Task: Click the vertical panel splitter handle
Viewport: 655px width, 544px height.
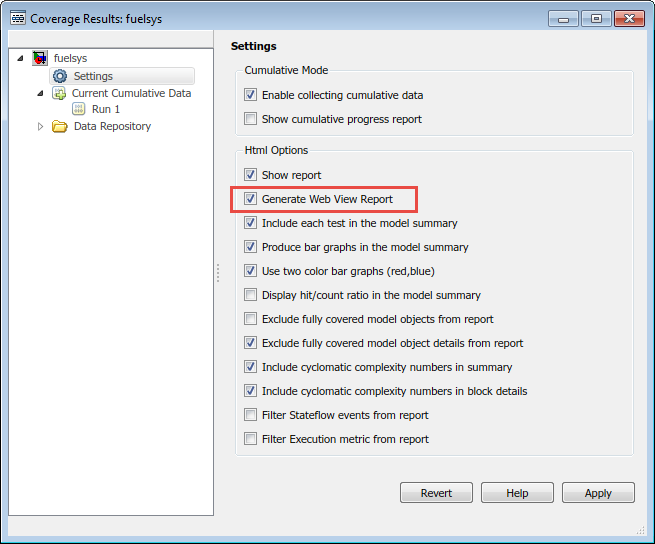Action: click(218, 273)
